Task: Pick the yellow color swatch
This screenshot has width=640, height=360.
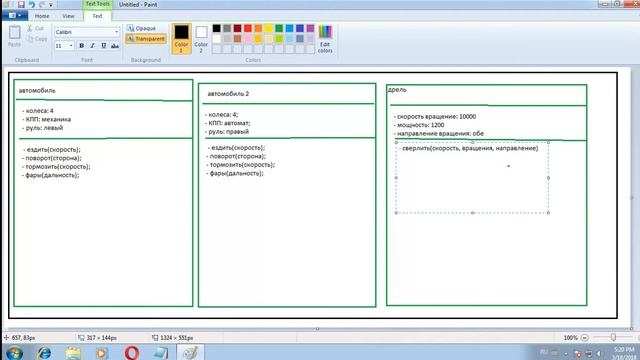Action: pos(269,28)
